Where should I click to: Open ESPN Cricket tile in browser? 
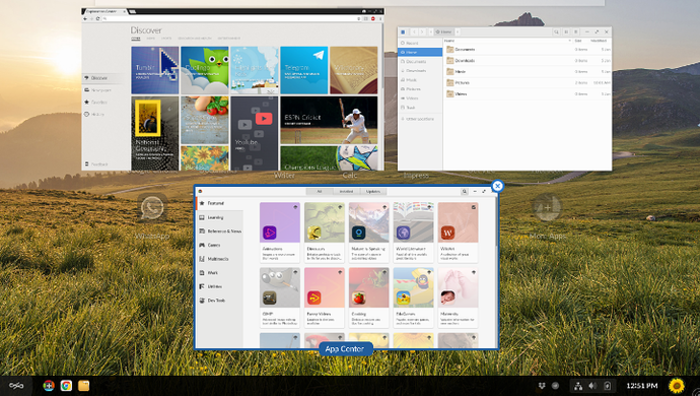[x=329, y=120]
